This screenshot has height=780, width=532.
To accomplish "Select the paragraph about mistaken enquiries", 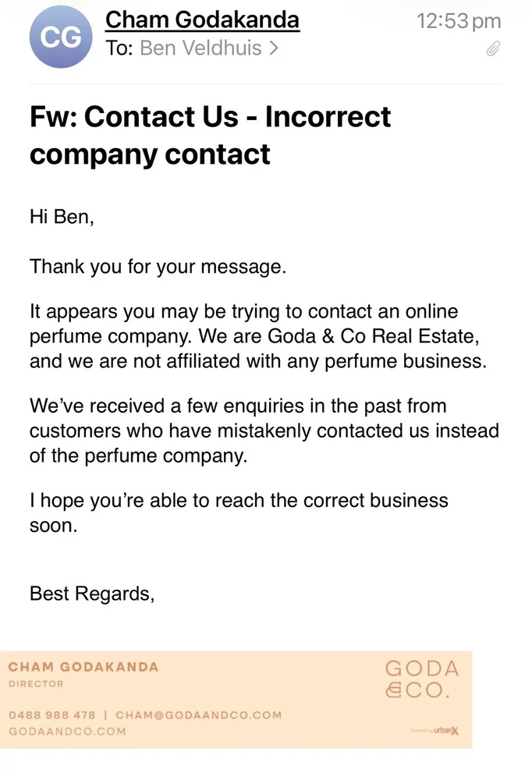I will (x=264, y=431).
